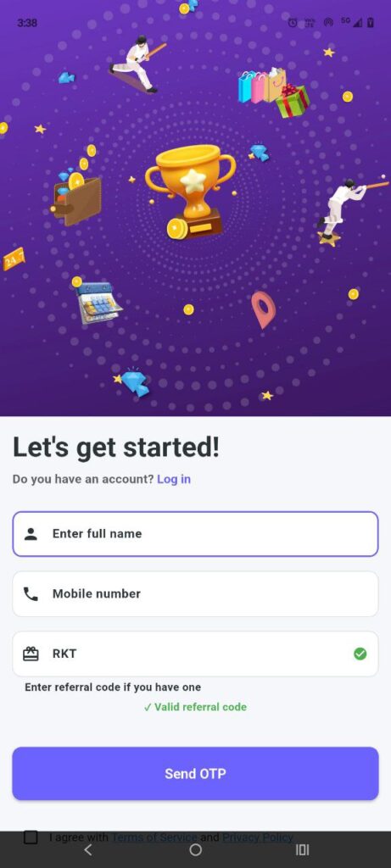Open the Terms of Service link

coord(154,837)
